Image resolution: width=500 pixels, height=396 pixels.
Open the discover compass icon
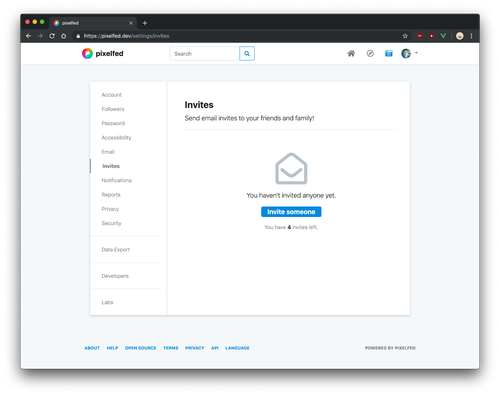pos(370,53)
